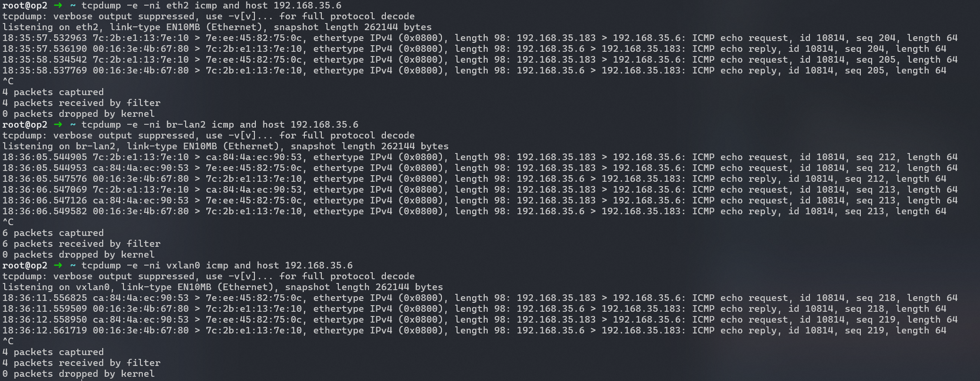Click the timestamp 18:36:12.561719
980x381 pixels.
pyautogui.click(x=44, y=331)
